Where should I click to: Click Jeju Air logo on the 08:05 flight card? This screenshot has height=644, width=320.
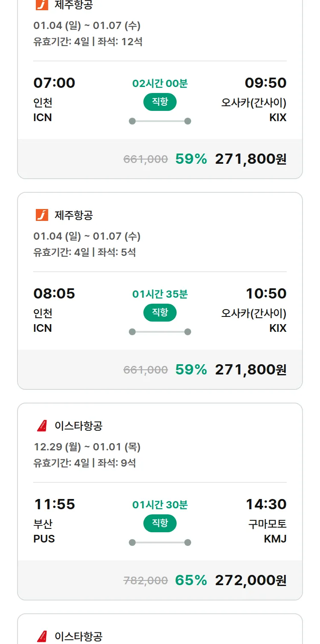(42, 215)
